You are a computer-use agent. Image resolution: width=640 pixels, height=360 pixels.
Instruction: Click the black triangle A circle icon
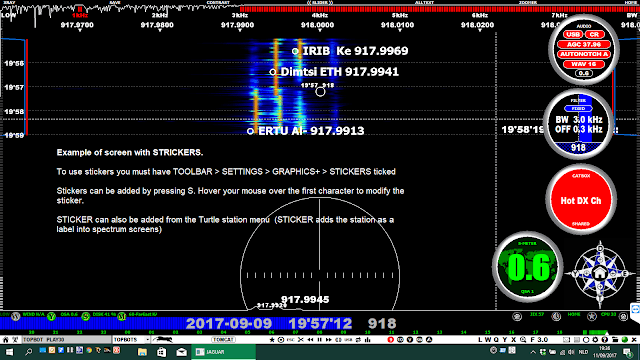pyautogui.click(x=429, y=340)
